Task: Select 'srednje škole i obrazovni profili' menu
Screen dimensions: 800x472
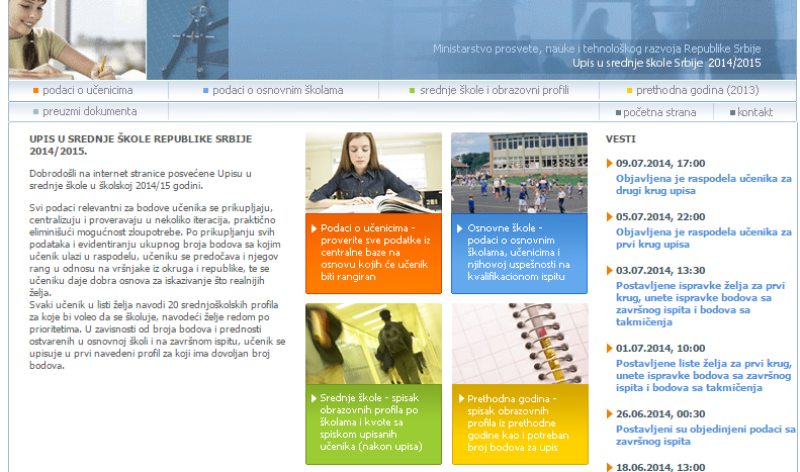Action: (x=494, y=90)
